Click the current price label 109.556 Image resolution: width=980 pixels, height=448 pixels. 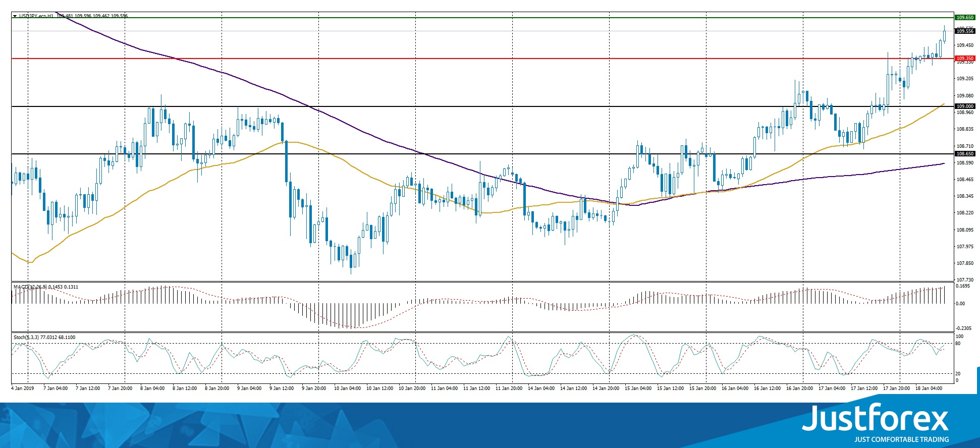(x=965, y=31)
